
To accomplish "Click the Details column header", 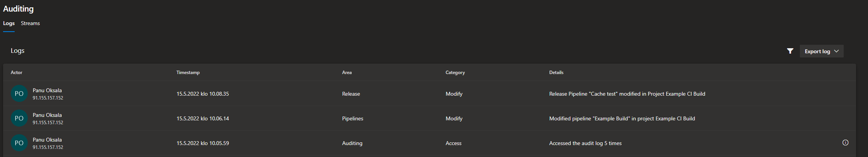I will tap(556, 73).
